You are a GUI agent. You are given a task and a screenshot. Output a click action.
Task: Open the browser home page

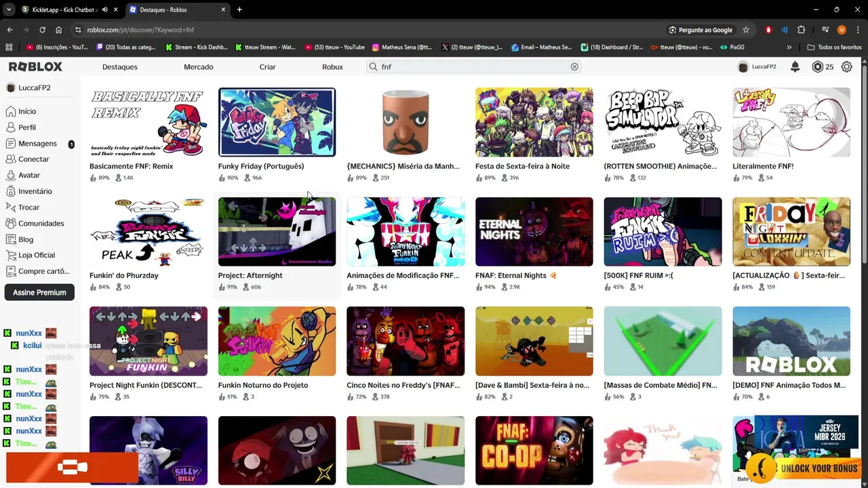59,30
